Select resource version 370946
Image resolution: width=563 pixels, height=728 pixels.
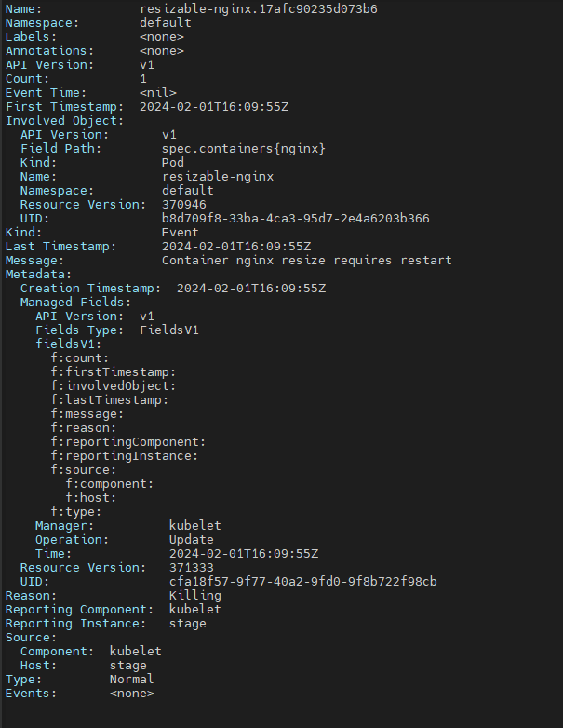(x=183, y=204)
